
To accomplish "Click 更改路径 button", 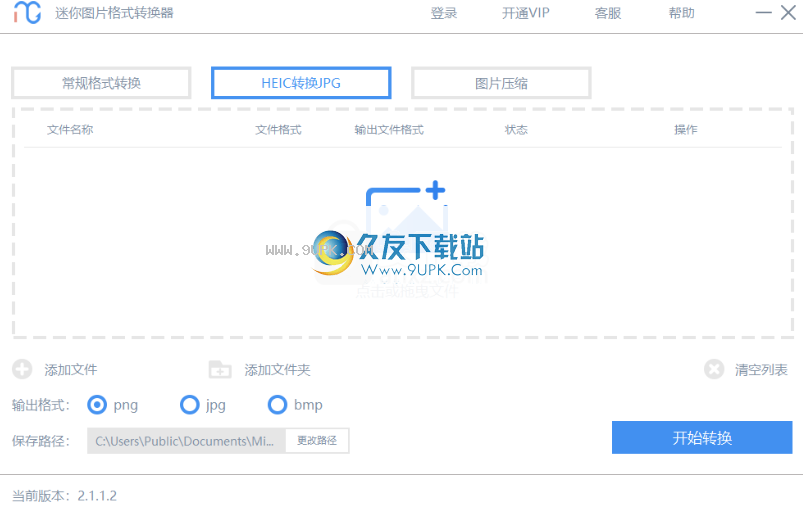I will pyautogui.click(x=317, y=440).
